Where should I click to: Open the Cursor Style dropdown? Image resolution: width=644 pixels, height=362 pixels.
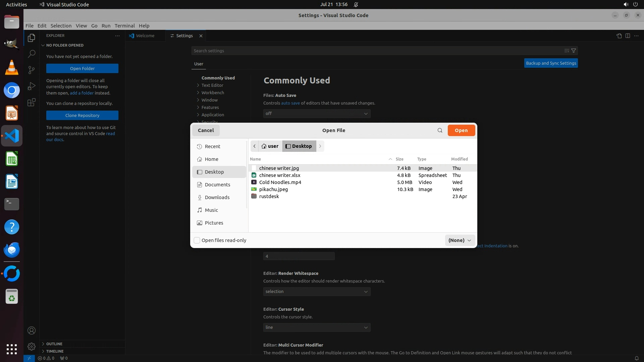point(317,327)
